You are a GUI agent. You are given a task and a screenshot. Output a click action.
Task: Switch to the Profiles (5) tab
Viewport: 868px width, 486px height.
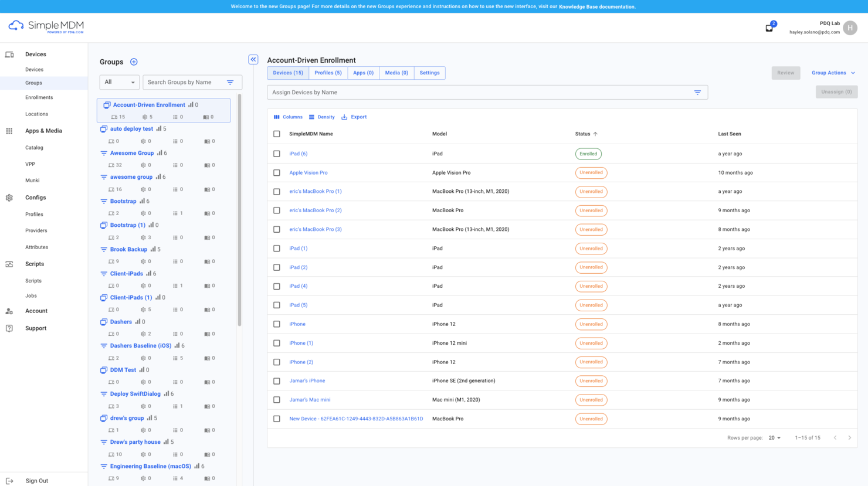coord(328,73)
